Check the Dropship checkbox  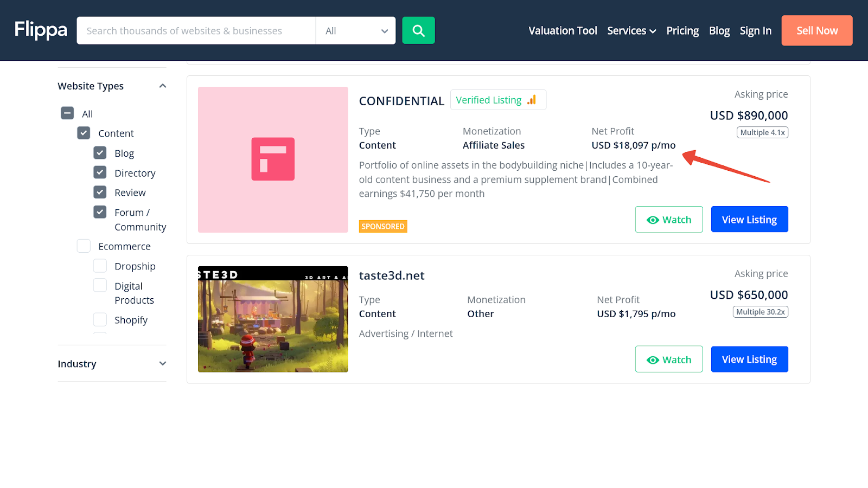coord(100,266)
